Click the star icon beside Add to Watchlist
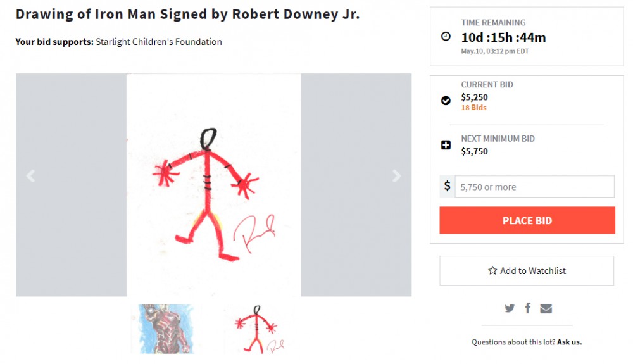The height and width of the screenshot is (364, 633). coord(492,271)
